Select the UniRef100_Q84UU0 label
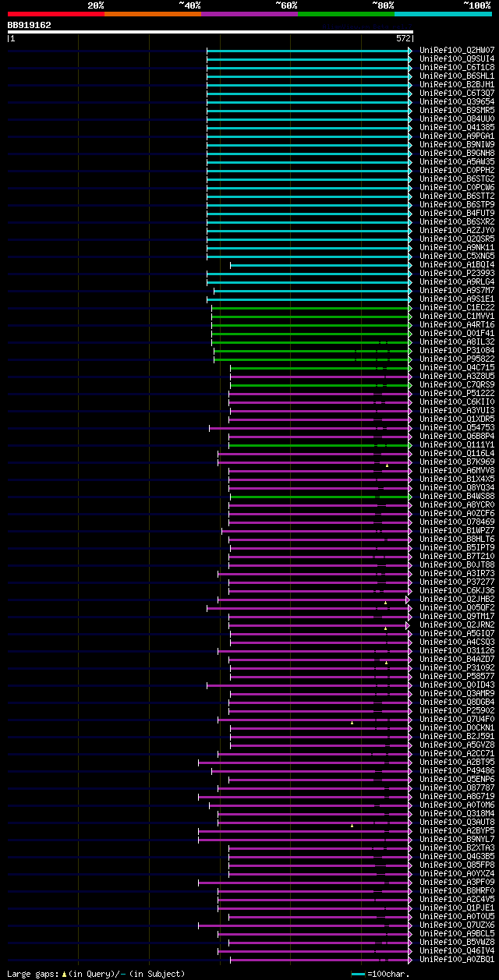The height and width of the screenshot is (980, 499). pos(457,119)
